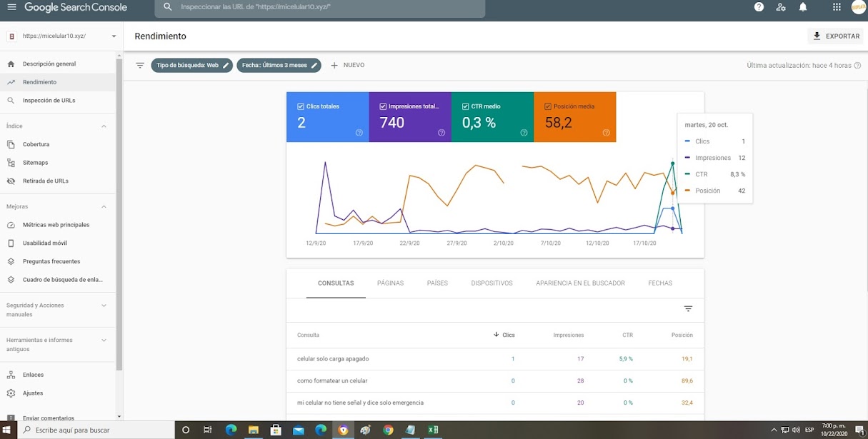Toggle the CTR medio checkbox
This screenshot has width=868, height=439.
(x=466, y=106)
